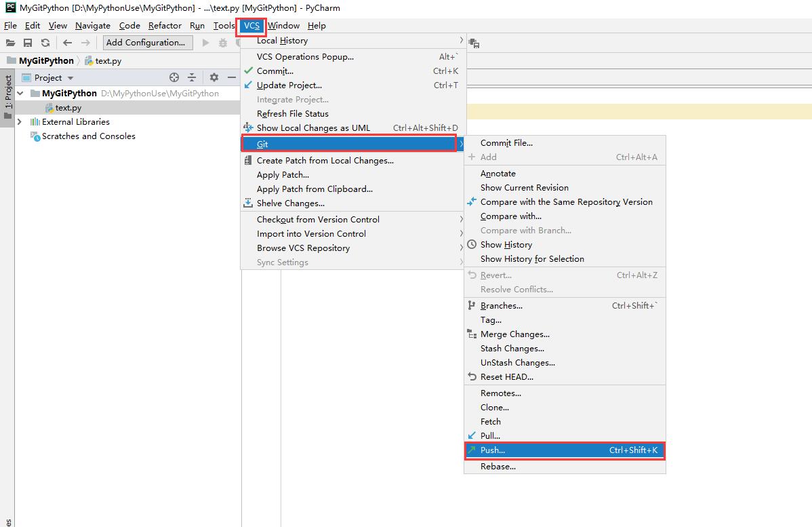
Task: Click the Reset HEAD undo icon
Action: 472,376
